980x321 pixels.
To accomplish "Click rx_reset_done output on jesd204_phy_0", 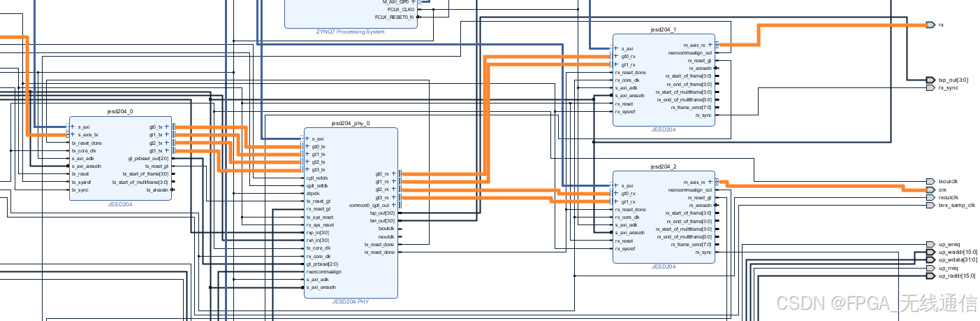I will (380, 252).
